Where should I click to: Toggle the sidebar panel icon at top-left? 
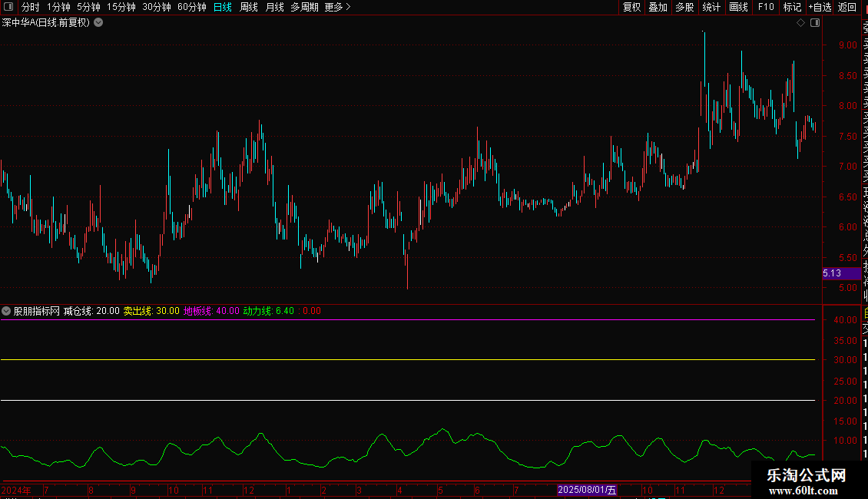(8, 7)
